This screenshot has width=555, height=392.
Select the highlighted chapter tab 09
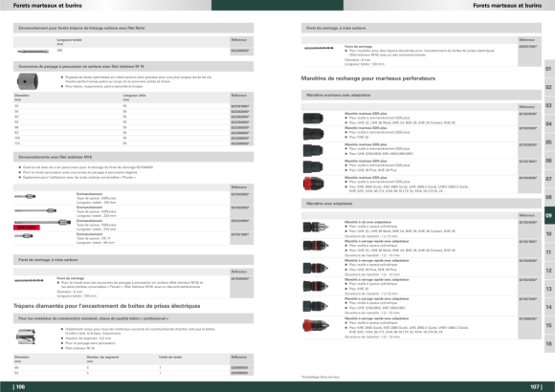coord(549,215)
